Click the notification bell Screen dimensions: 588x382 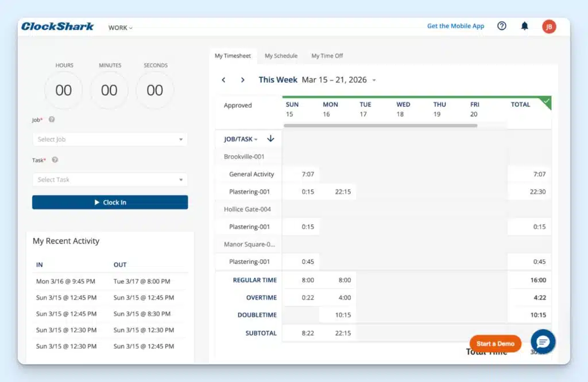tap(524, 26)
